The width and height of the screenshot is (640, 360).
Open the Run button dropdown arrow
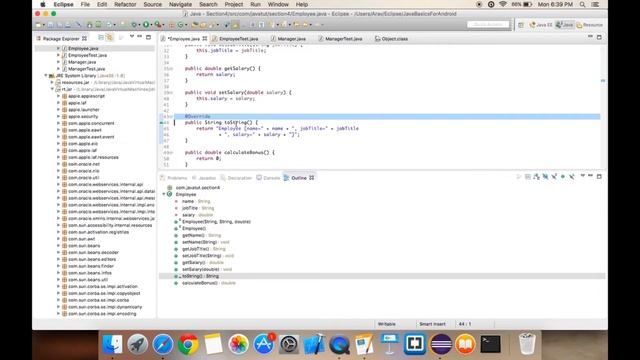pyautogui.click(x=151, y=25)
